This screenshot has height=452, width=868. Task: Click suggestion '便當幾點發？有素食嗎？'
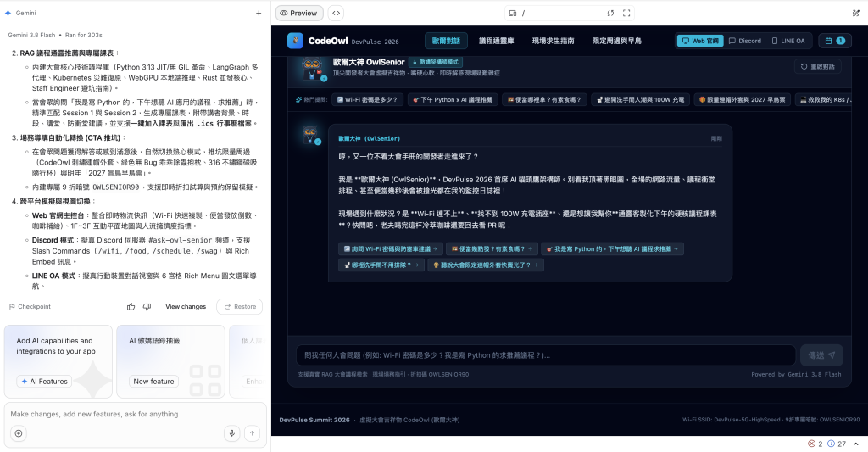[492, 249]
